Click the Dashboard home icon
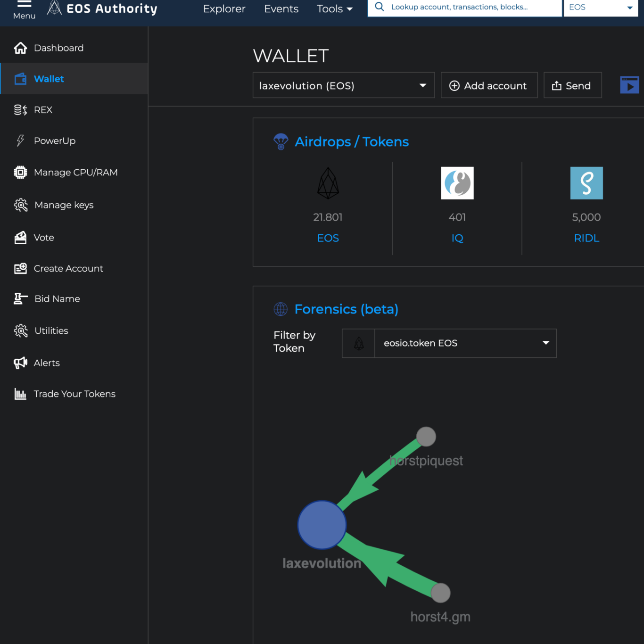Image resolution: width=644 pixels, height=644 pixels. [x=20, y=48]
